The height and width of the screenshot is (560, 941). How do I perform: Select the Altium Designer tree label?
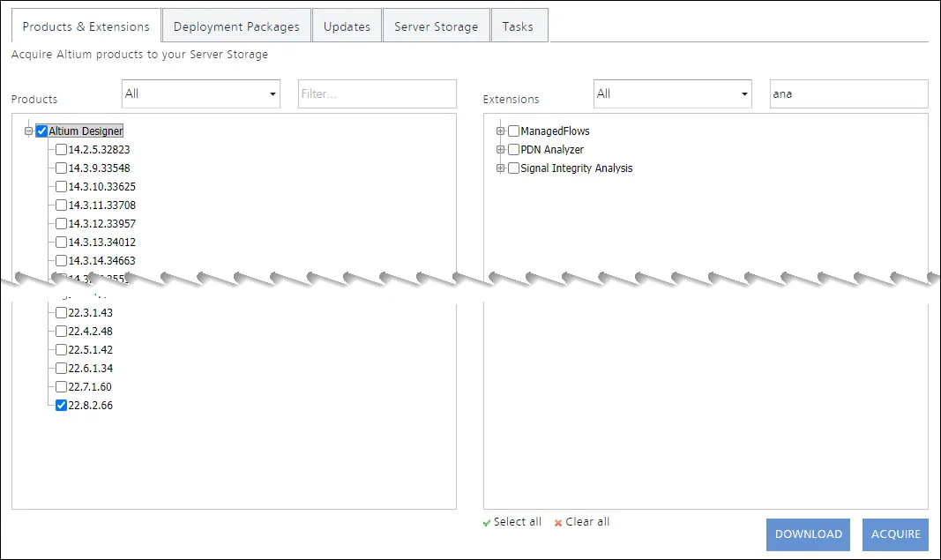(x=86, y=131)
